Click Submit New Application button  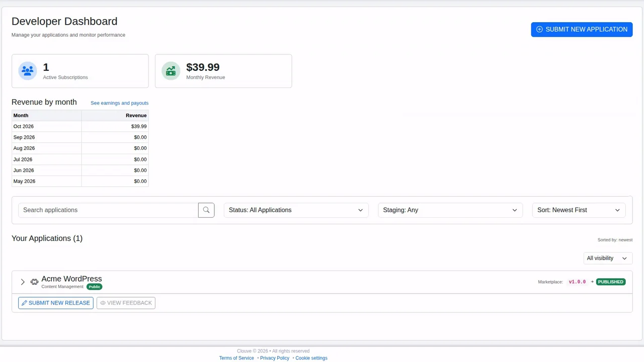pyautogui.click(x=582, y=29)
